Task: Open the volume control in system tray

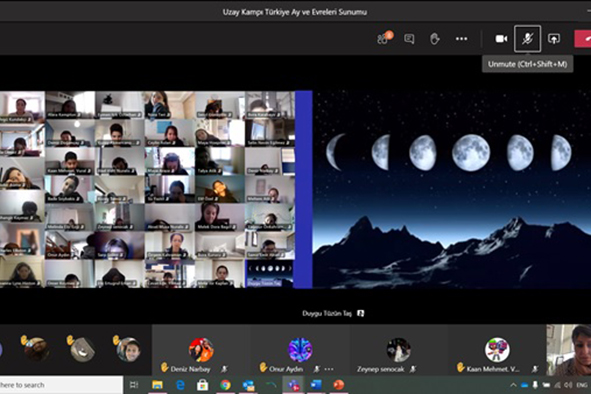Action: tap(568, 385)
